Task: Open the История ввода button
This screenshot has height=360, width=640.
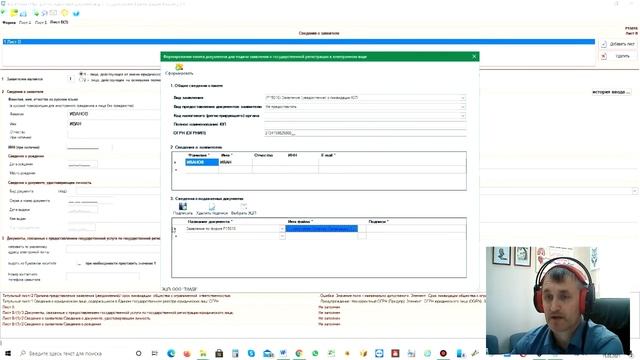Action: 611,92
